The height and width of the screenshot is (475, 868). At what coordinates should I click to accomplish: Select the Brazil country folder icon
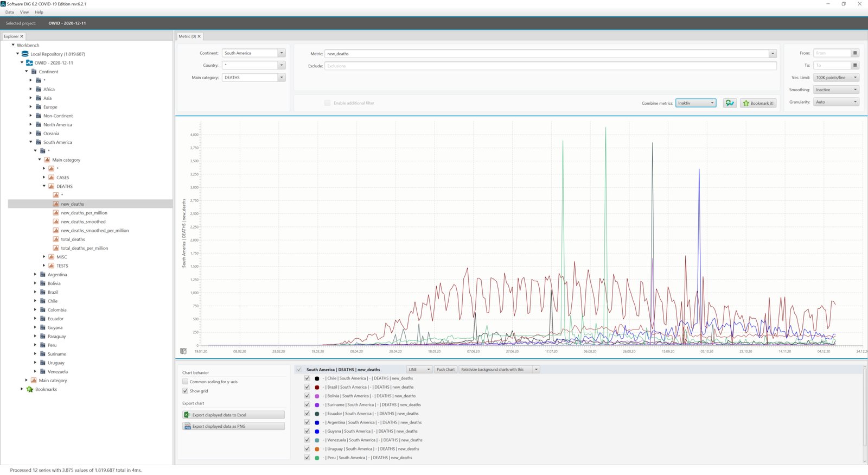[43, 292]
